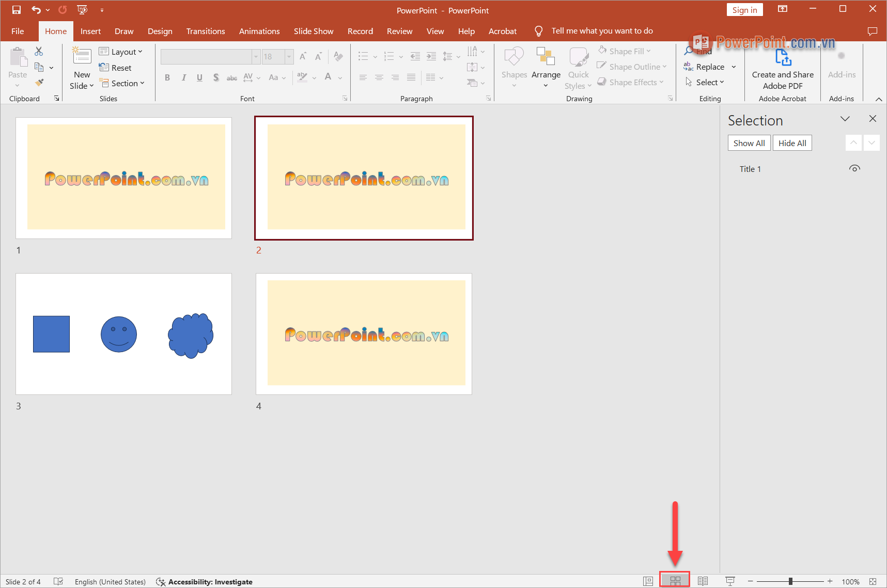Open the font size dropdown showing 18
The height and width of the screenshot is (588, 887).
click(x=289, y=56)
